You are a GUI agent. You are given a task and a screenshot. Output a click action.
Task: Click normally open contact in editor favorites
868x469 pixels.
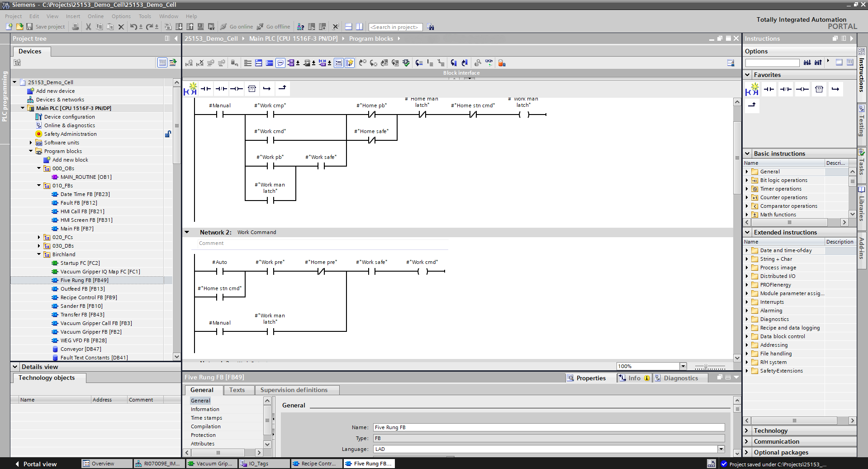(x=206, y=89)
